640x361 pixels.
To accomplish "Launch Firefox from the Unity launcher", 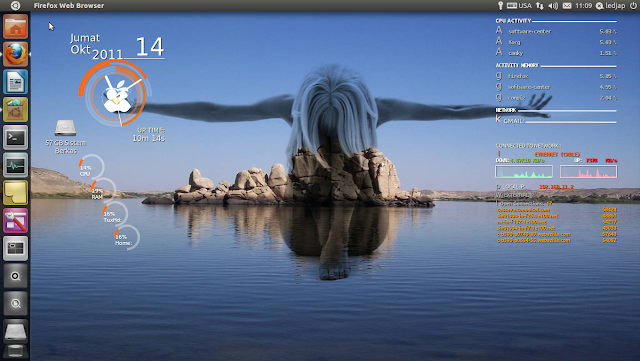I will (x=16, y=54).
